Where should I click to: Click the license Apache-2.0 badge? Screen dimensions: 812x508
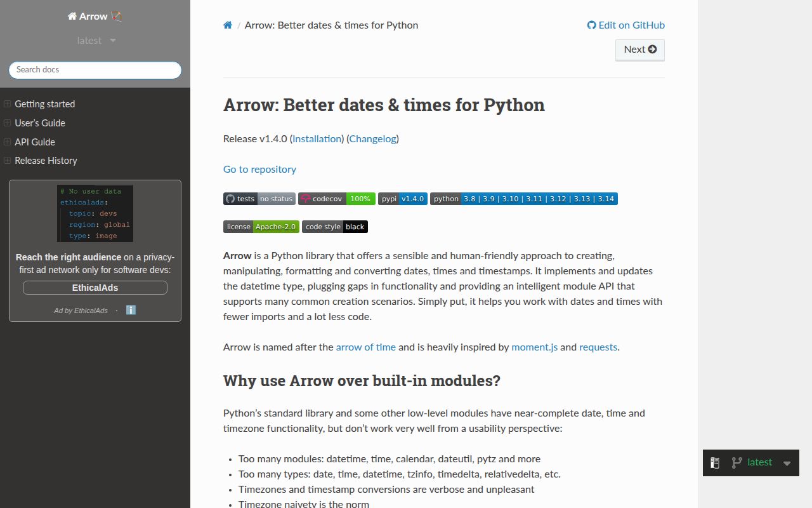[x=261, y=227]
